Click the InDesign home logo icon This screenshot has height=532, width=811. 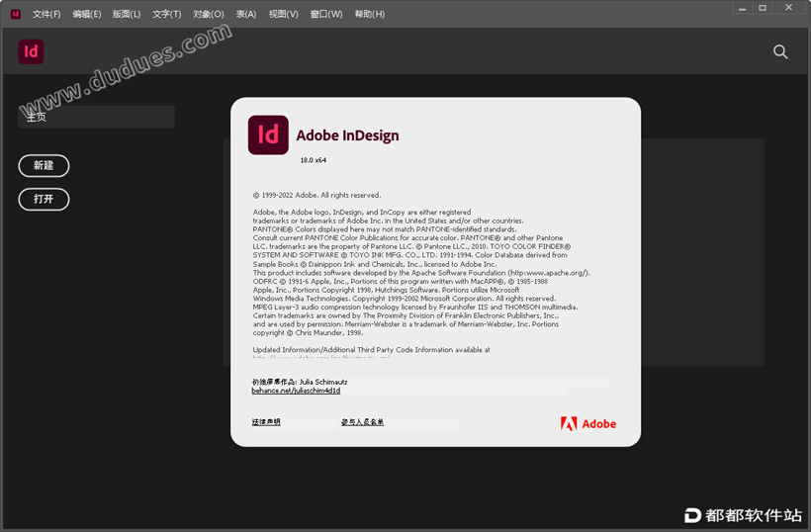click(x=31, y=51)
